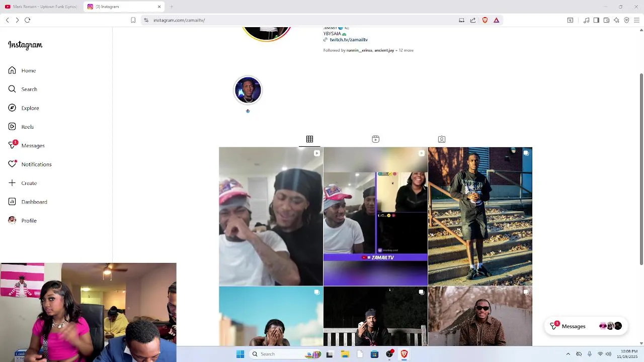Open the ZAMAILTV stream clip post

pos(375,216)
